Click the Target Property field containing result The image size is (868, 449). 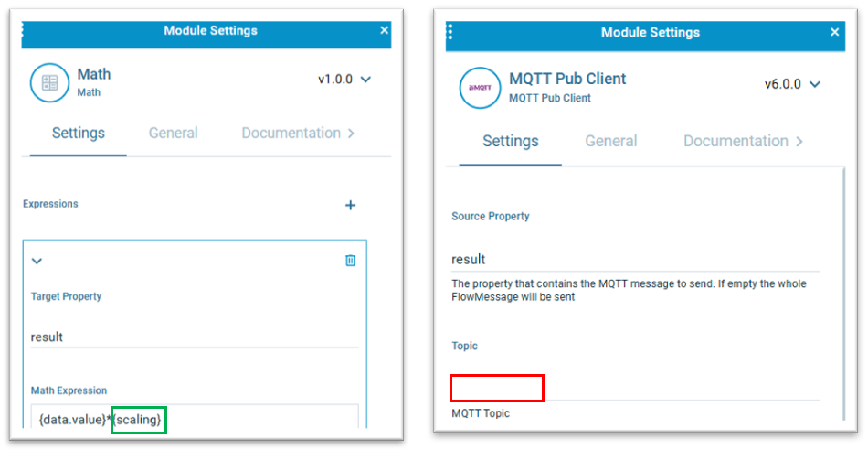click(x=195, y=337)
